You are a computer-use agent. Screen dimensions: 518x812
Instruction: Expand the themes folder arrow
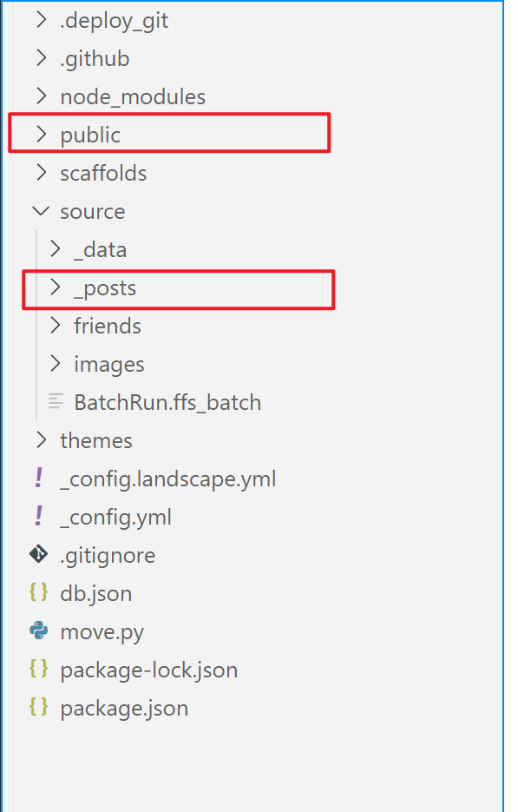pyautogui.click(x=42, y=439)
